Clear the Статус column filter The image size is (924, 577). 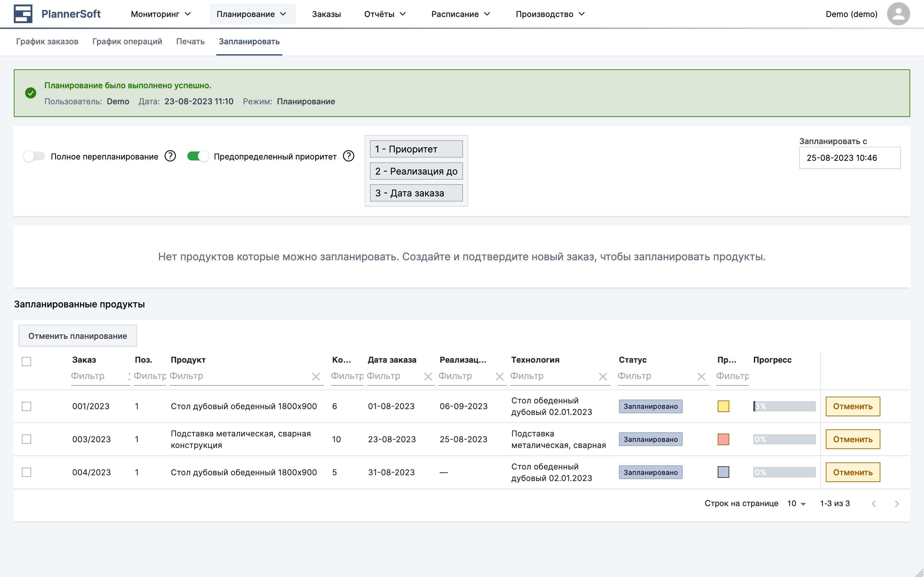click(x=702, y=376)
